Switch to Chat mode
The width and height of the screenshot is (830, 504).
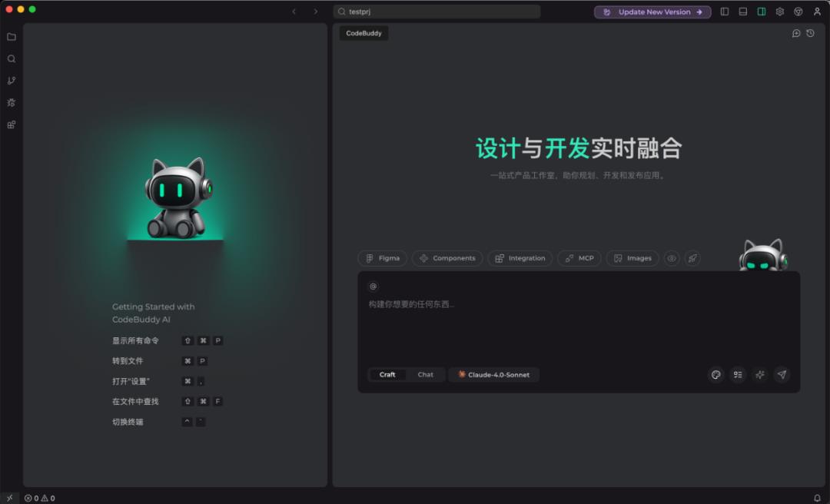426,375
